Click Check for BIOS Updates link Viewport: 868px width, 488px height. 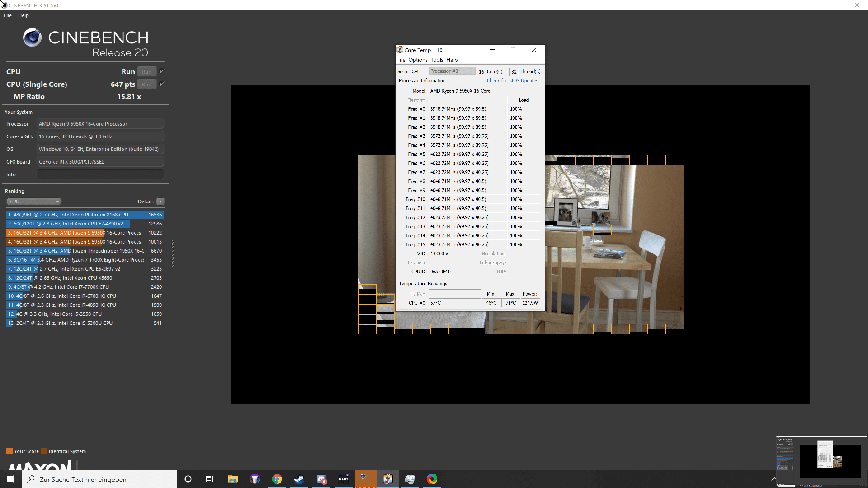coord(512,80)
